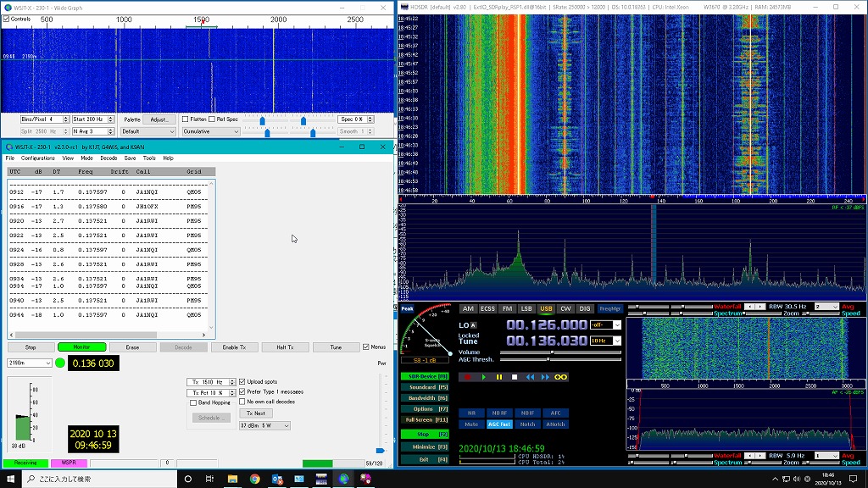Open Outlook from the taskbar
The image size is (868, 488).
277,479
